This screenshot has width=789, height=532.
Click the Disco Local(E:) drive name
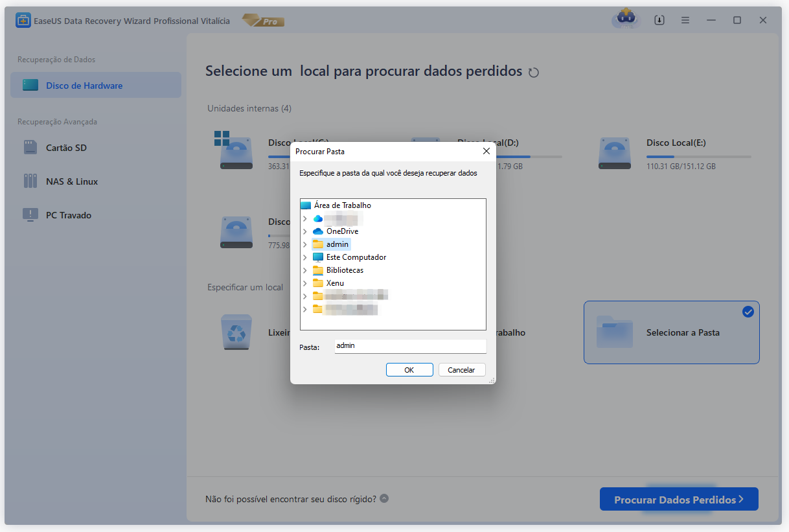(676, 143)
